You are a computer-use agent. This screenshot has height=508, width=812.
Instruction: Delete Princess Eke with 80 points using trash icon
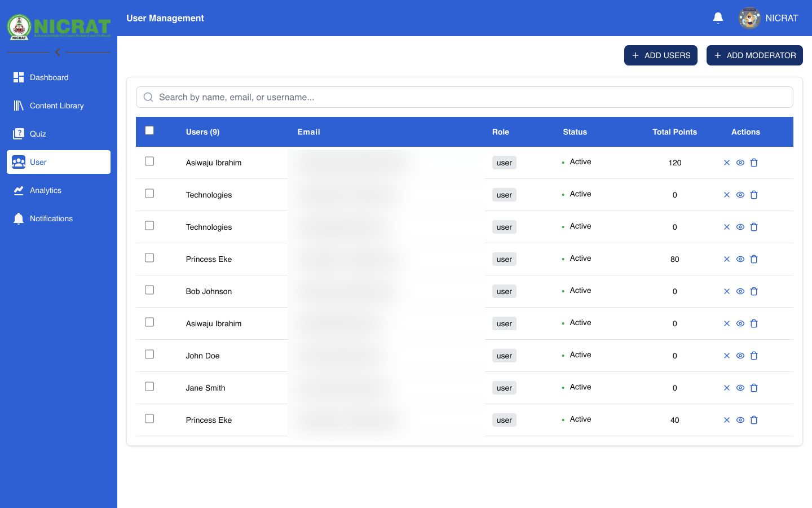(x=754, y=259)
